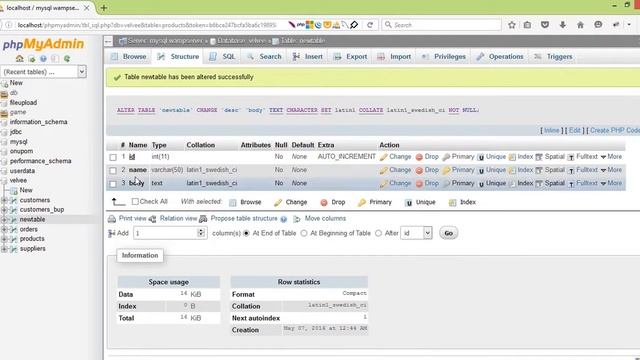
Task: Open the More menu for id row
Action: [x=611, y=157]
